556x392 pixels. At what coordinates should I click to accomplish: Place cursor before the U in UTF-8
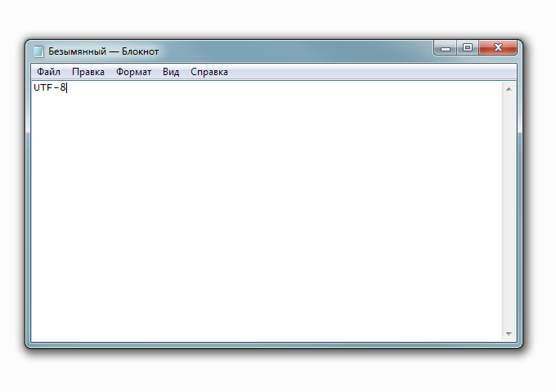(34, 88)
